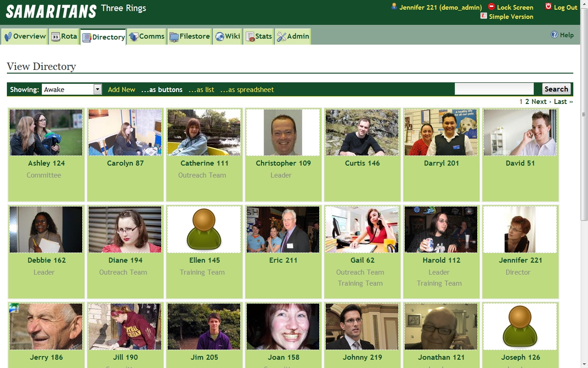Click the vertical scrollbar thumb
Screen dimensions: 588x368
[584, 114]
